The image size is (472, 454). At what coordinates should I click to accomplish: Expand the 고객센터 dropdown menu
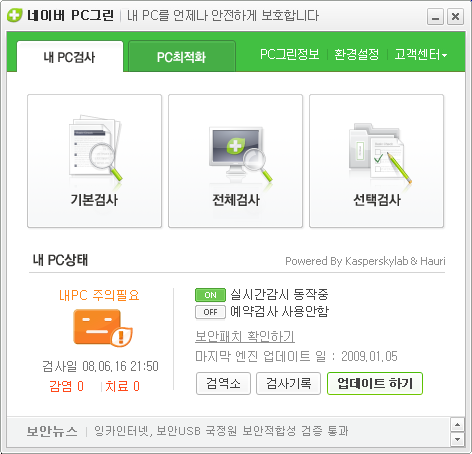pos(420,55)
